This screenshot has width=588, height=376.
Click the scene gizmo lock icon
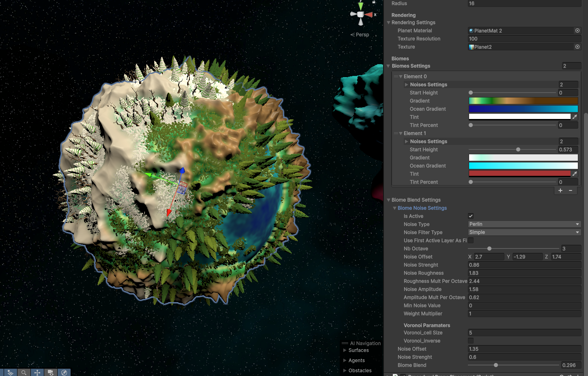pos(374,2)
